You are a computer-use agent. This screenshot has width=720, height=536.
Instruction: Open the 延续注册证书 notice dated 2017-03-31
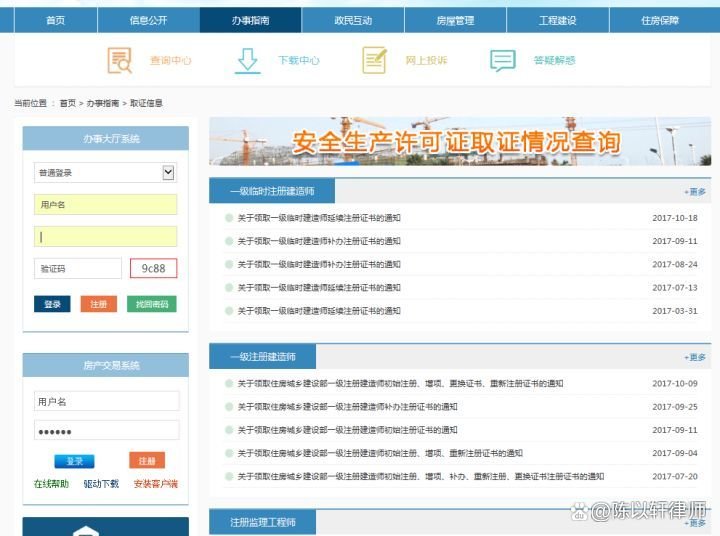tap(319, 311)
